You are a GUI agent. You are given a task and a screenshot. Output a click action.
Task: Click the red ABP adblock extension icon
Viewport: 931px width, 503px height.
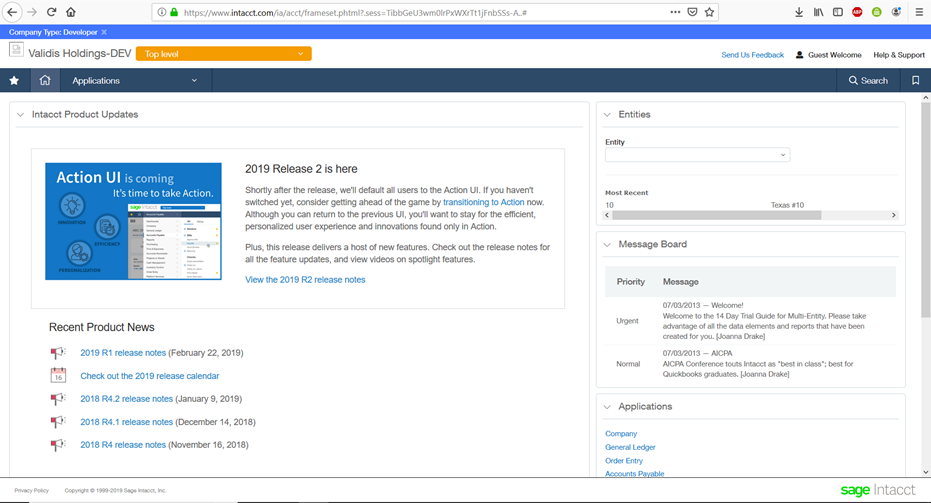(x=857, y=12)
